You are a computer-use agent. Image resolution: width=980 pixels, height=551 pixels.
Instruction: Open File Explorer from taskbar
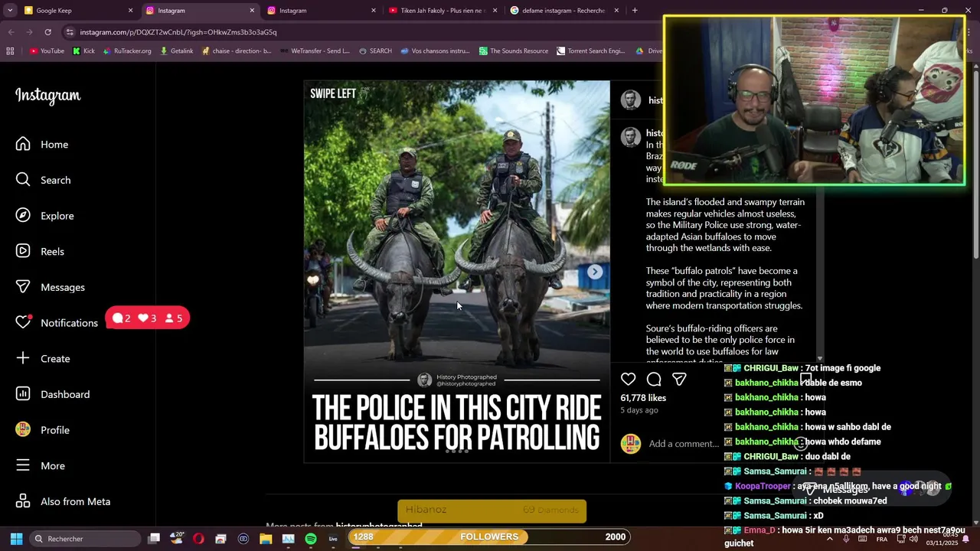coord(266,539)
